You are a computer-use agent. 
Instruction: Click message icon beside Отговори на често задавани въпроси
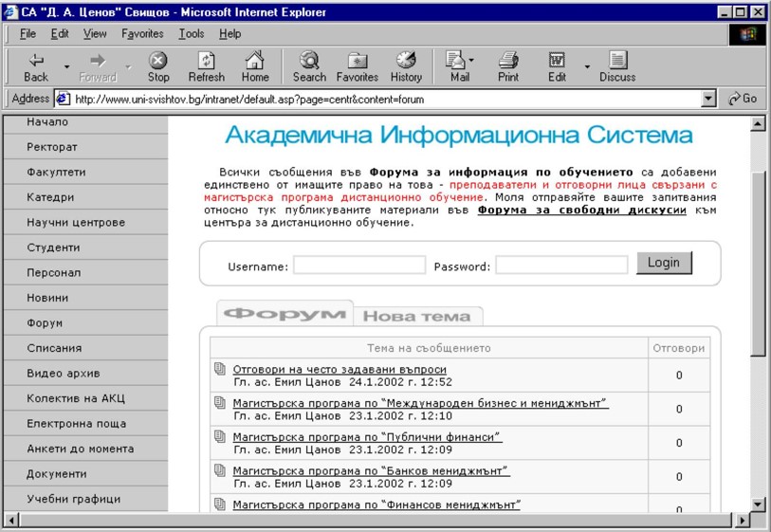point(220,369)
